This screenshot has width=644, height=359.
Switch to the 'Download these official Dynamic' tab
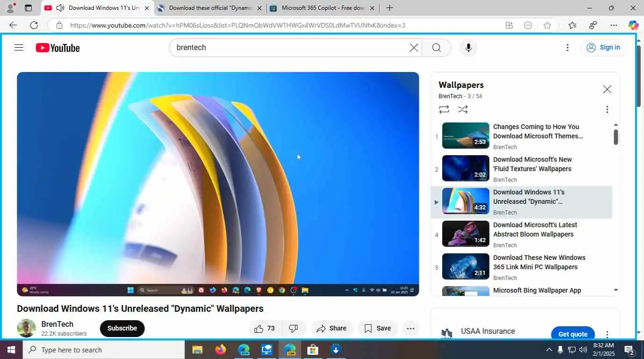pos(211,8)
